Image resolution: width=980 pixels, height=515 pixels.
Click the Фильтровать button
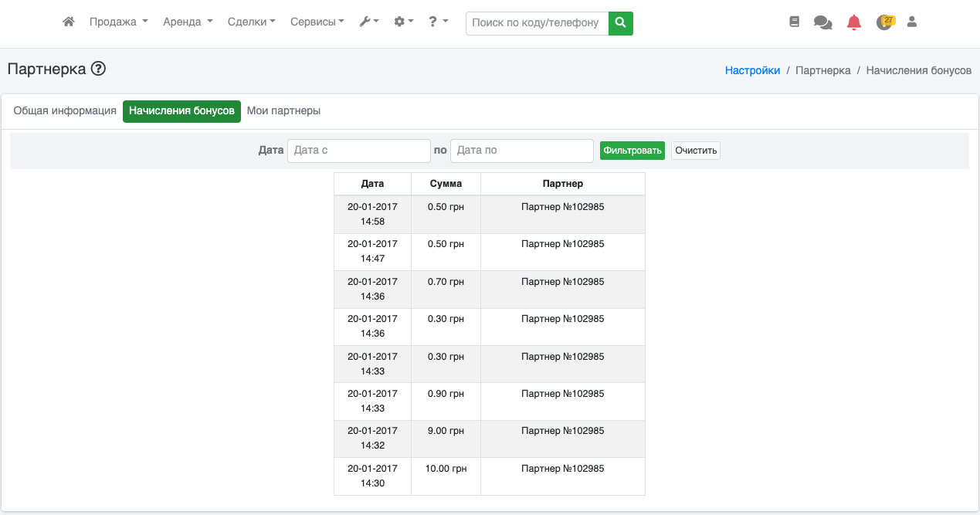tap(632, 151)
